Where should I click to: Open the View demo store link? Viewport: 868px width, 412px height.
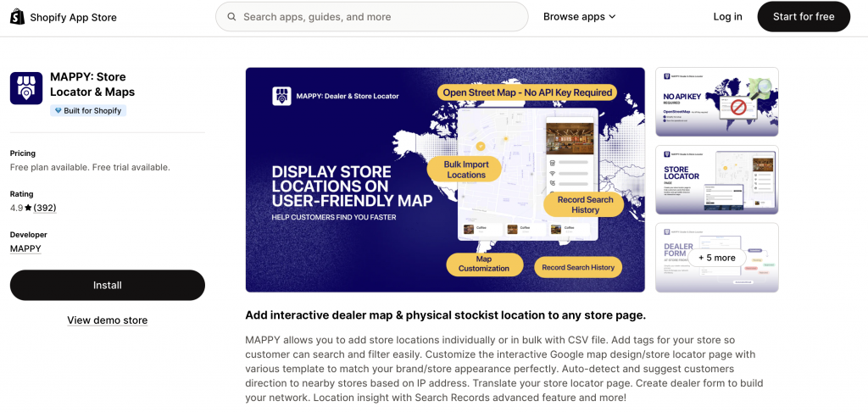click(108, 320)
